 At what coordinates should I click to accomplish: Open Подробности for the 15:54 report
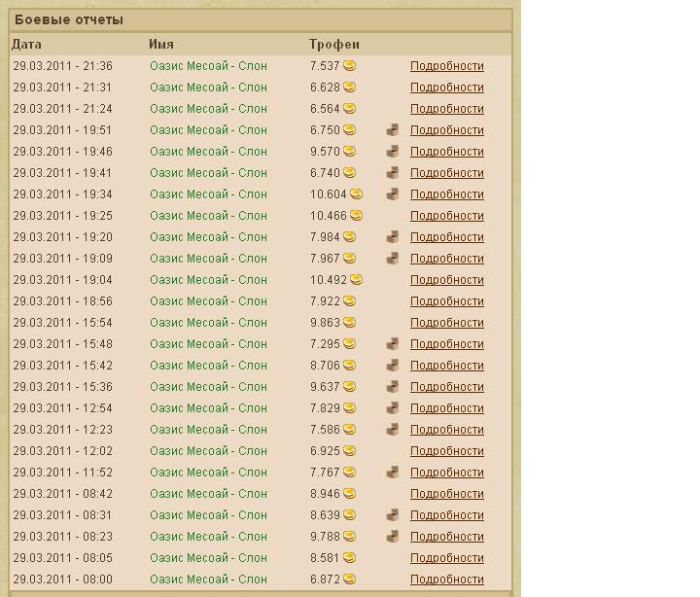click(447, 323)
